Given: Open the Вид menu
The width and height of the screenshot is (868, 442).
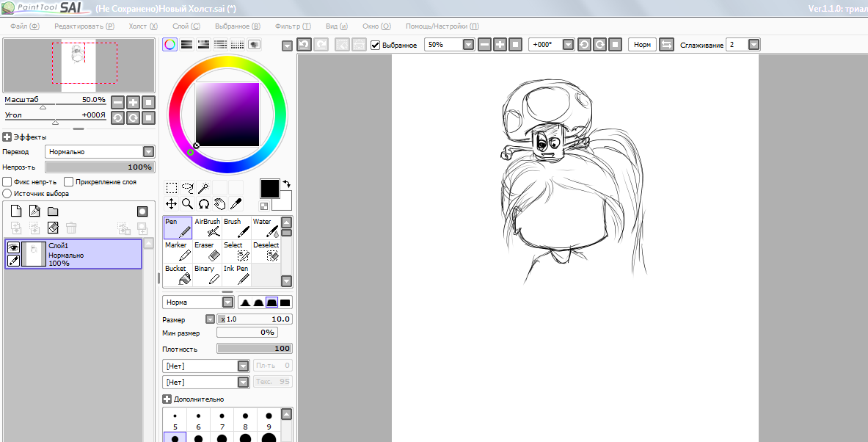Looking at the screenshot, I should [337, 26].
